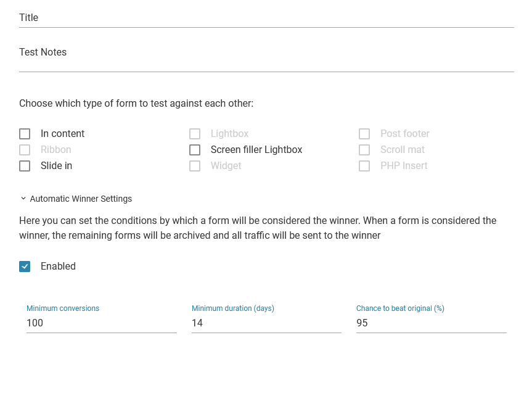Click the Widget checkbox
The height and width of the screenshot is (393, 532).
[x=195, y=166]
